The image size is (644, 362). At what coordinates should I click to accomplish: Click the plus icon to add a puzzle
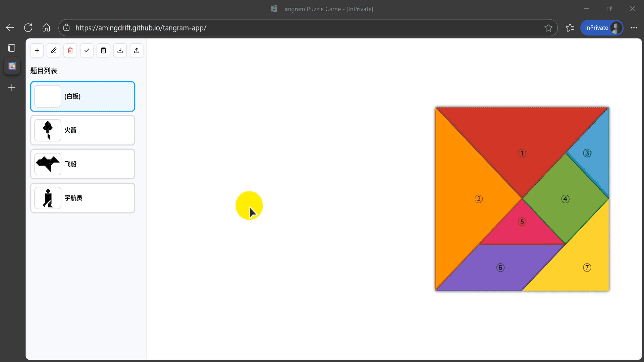(37, 51)
